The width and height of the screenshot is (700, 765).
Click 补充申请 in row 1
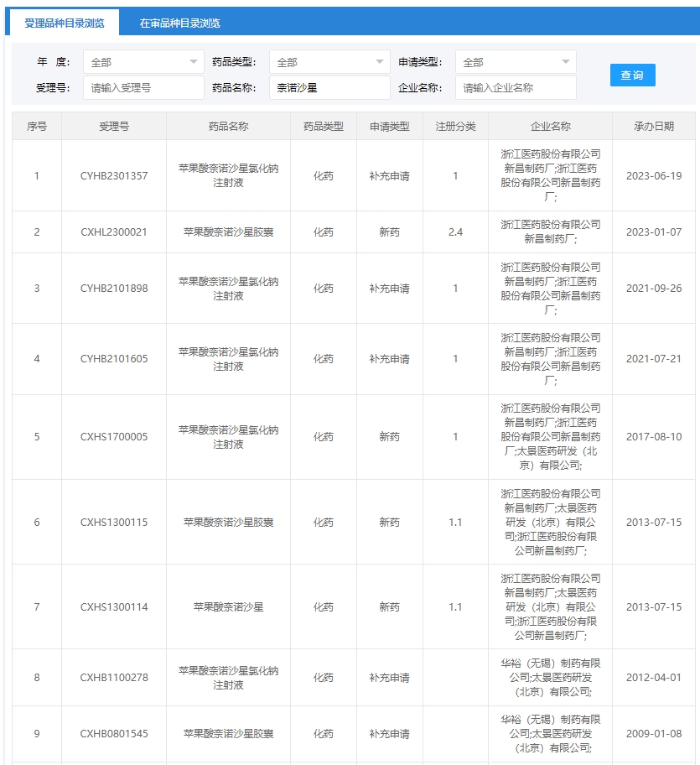tap(390, 175)
